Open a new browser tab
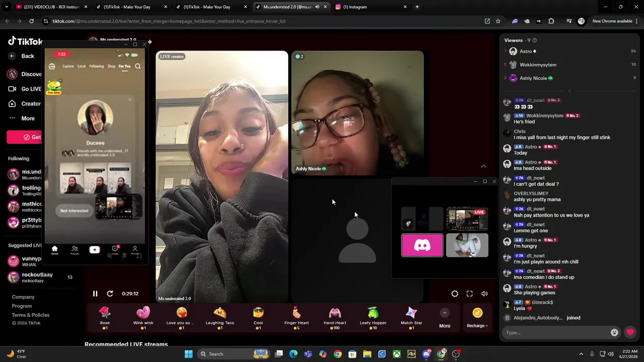 [417, 7]
